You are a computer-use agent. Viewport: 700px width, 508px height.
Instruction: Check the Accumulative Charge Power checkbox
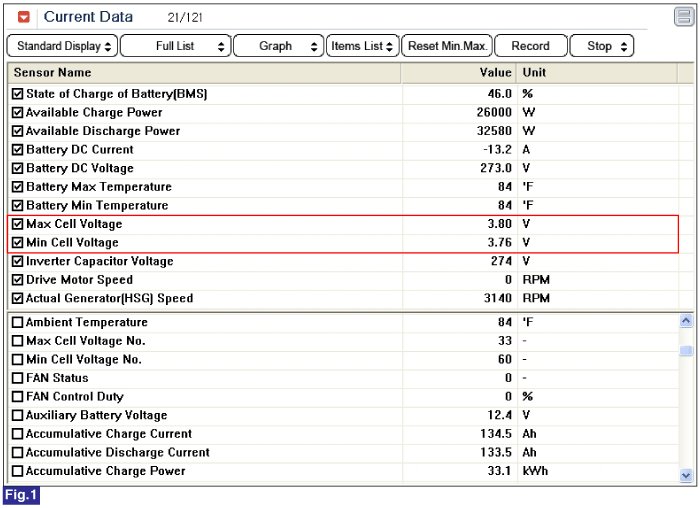point(17,471)
